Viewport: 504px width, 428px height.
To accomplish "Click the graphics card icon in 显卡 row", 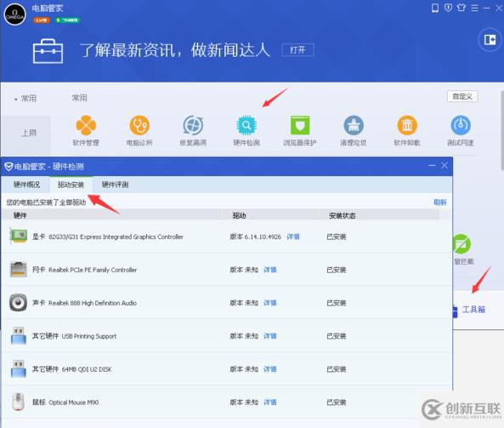I will click(x=19, y=236).
